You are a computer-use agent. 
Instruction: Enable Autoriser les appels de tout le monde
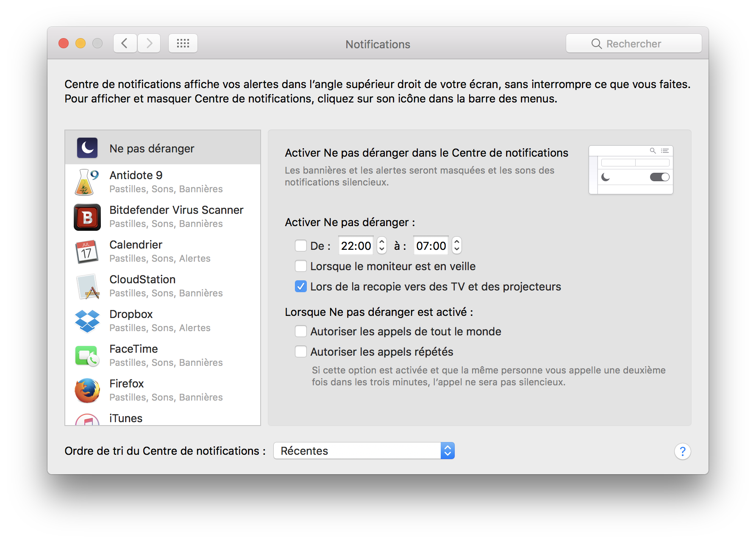coord(301,331)
